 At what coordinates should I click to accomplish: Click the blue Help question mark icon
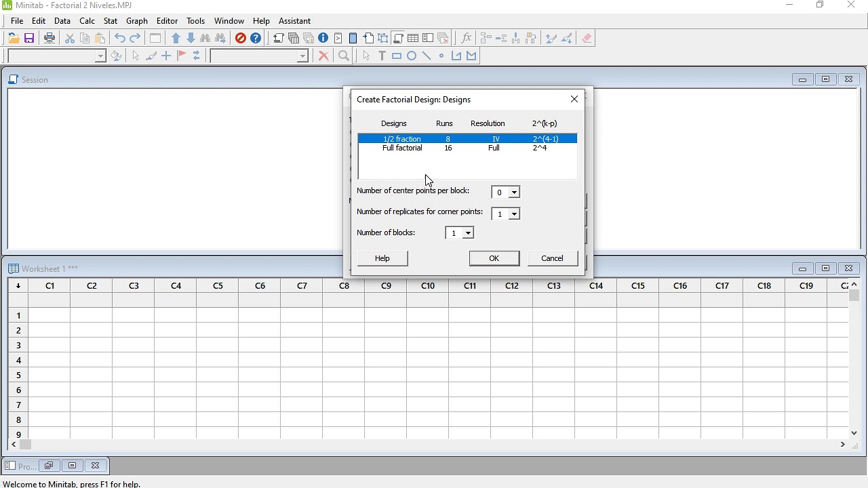[256, 39]
